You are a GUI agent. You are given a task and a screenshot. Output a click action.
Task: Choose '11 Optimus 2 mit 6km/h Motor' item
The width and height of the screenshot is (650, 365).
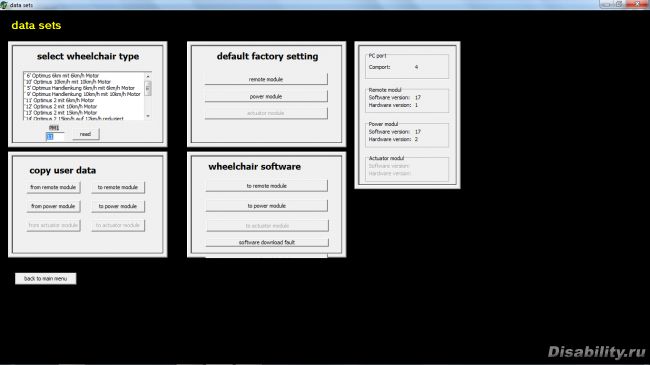coord(60,100)
